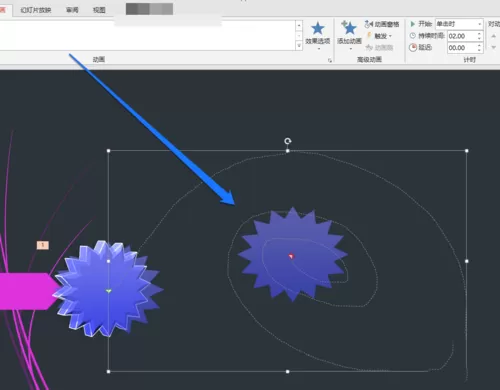The image size is (500, 390).
Task: Move animation later with reorder down arrow
Action: [x=494, y=48]
